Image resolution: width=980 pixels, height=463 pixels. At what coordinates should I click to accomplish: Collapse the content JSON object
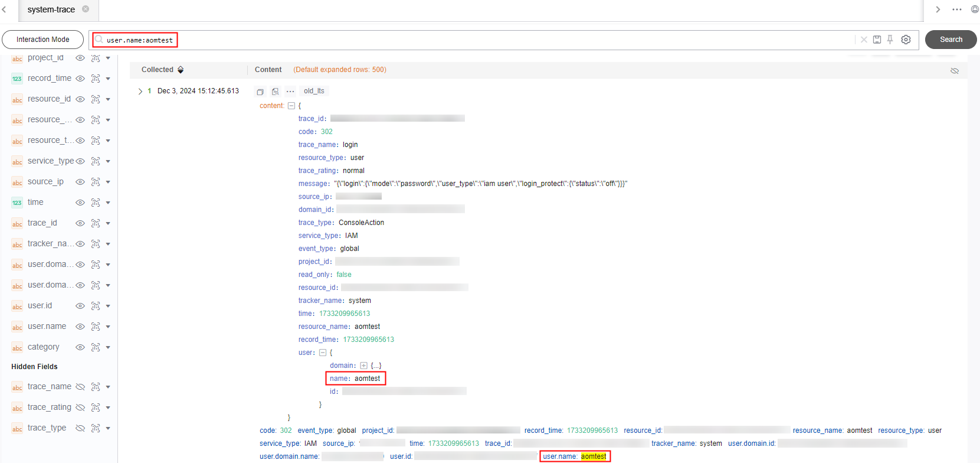[x=291, y=106]
